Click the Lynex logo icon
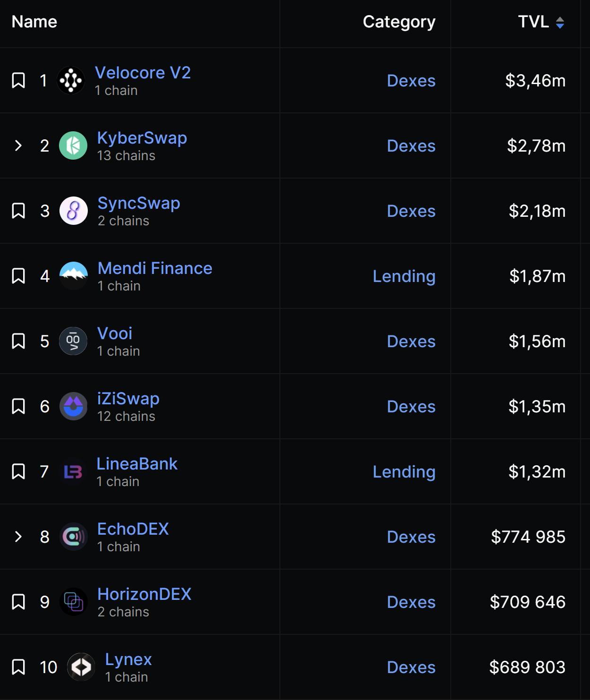 pos(81,667)
